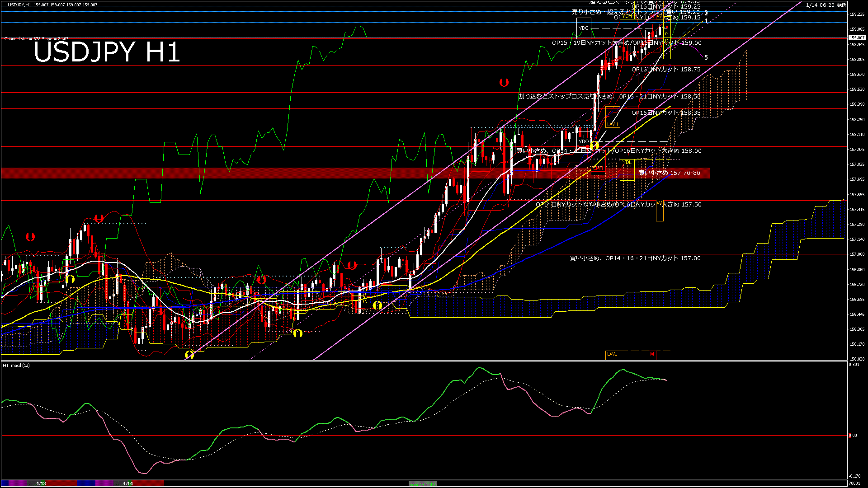
Task: Click the orange M marker beside LWL
Action: 652,354
